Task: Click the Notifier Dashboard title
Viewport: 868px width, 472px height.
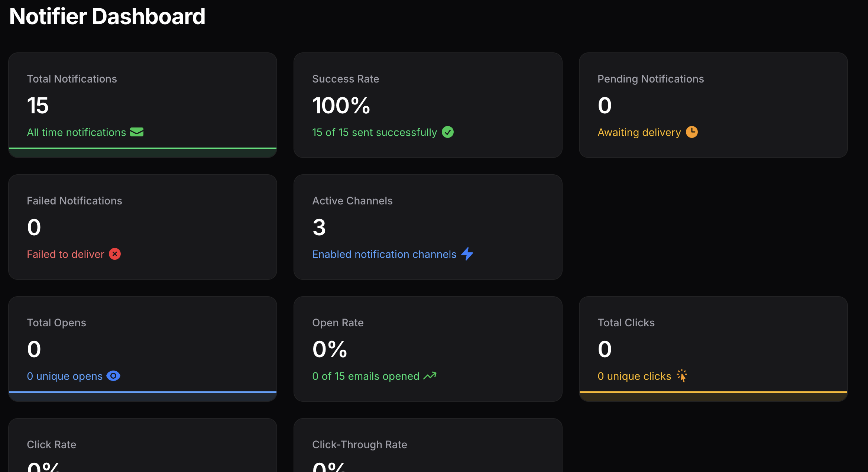Action: point(107,16)
